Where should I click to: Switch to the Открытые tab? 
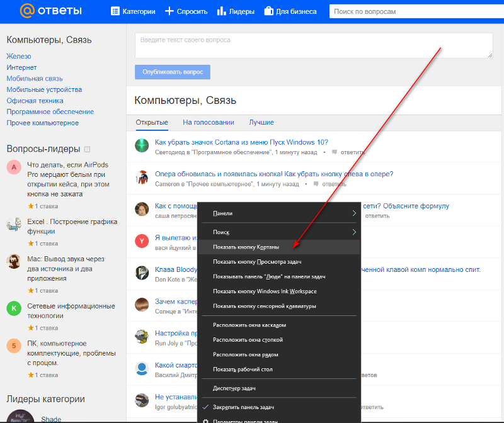click(152, 122)
